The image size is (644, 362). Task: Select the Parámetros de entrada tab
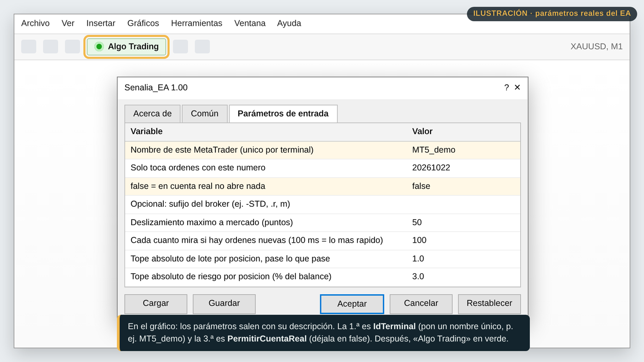coord(283,114)
